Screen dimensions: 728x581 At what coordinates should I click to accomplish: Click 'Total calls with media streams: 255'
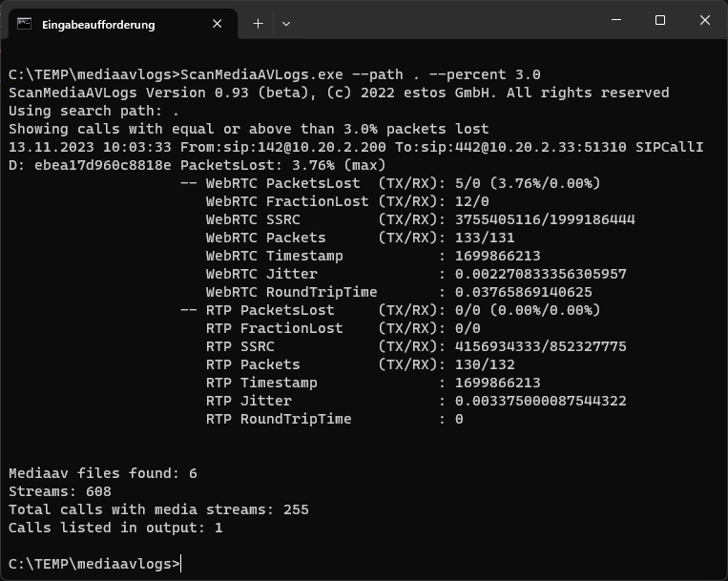158,509
